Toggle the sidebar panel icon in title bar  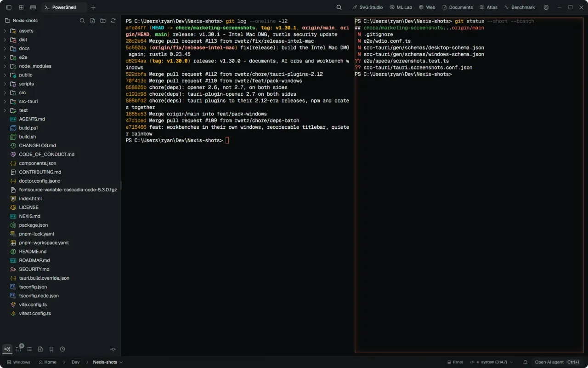[x=9, y=7]
